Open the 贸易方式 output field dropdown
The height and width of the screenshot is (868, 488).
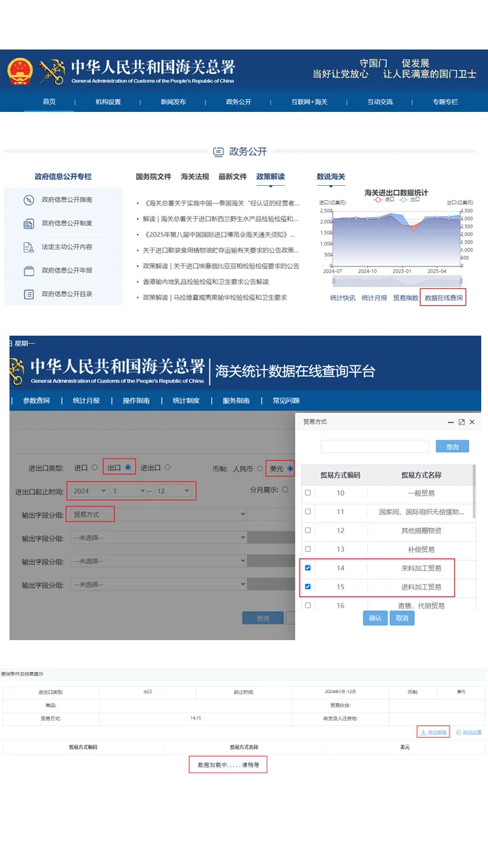[x=159, y=515]
